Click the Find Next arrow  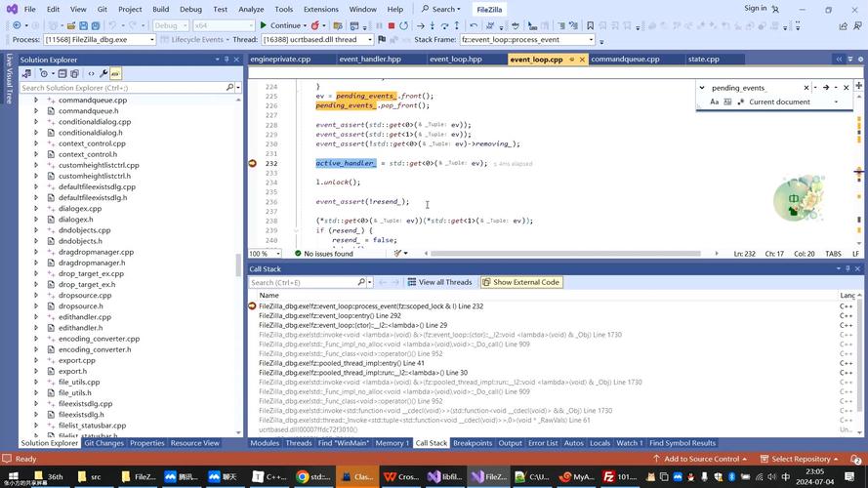(825, 88)
